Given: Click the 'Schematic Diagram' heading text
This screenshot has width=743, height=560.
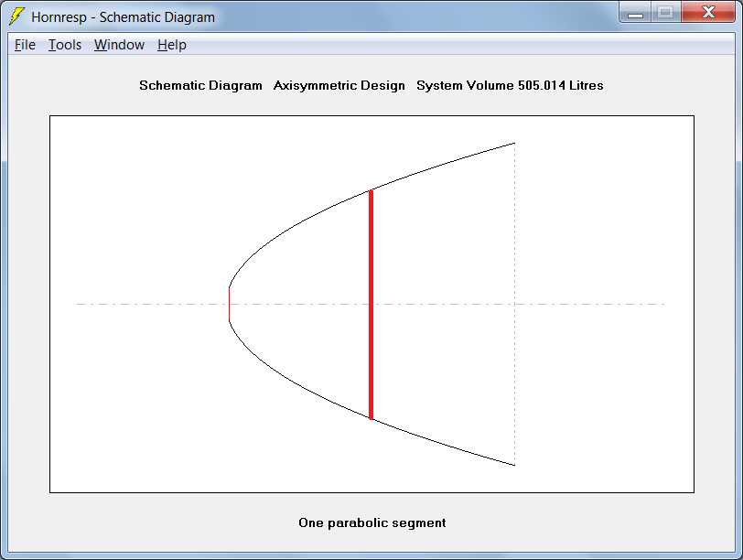Looking at the screenshot, I should pyautogui.click(x=200, y=85).
